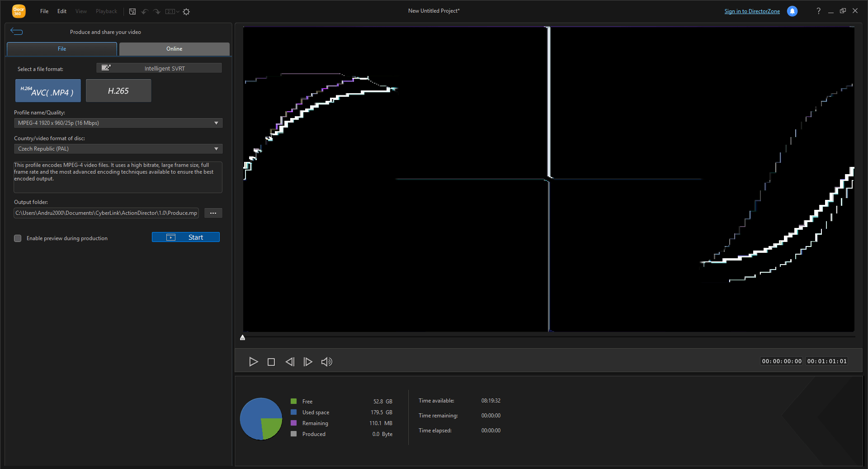Image resolution: width=868 pixels, height=469 pixels.
Task: Select the H.265 format
Action: pos(118,91)
